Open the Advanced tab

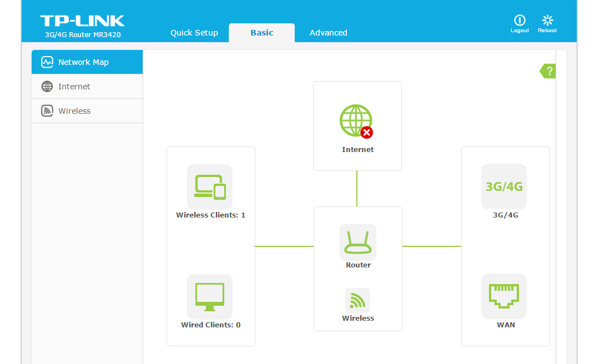pos(329,33)
